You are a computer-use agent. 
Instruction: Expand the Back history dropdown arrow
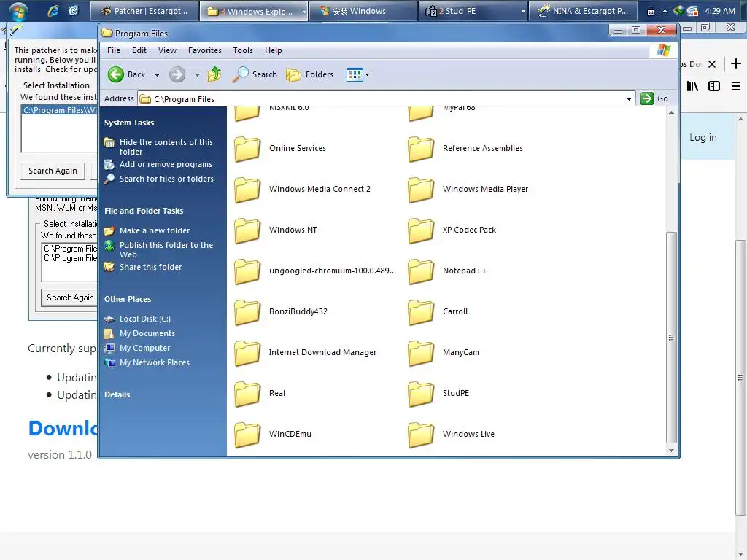tap(157, 75)
